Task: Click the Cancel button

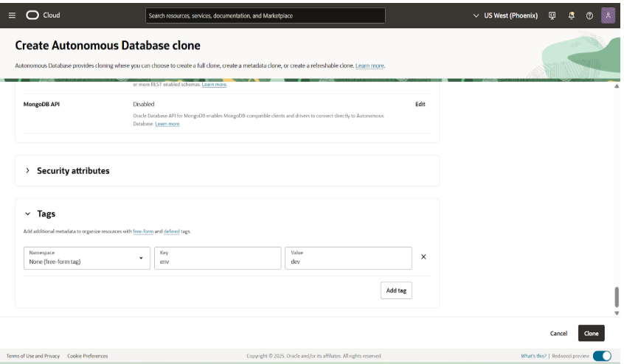Action: pos(558,333)
